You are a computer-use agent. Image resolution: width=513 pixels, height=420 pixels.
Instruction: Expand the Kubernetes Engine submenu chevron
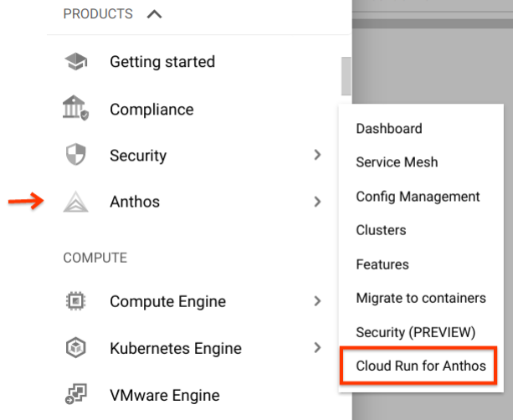coord(317,348)
